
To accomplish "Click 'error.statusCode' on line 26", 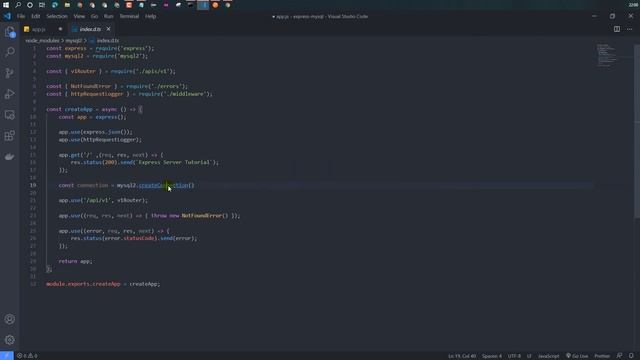I will point(129,238).
